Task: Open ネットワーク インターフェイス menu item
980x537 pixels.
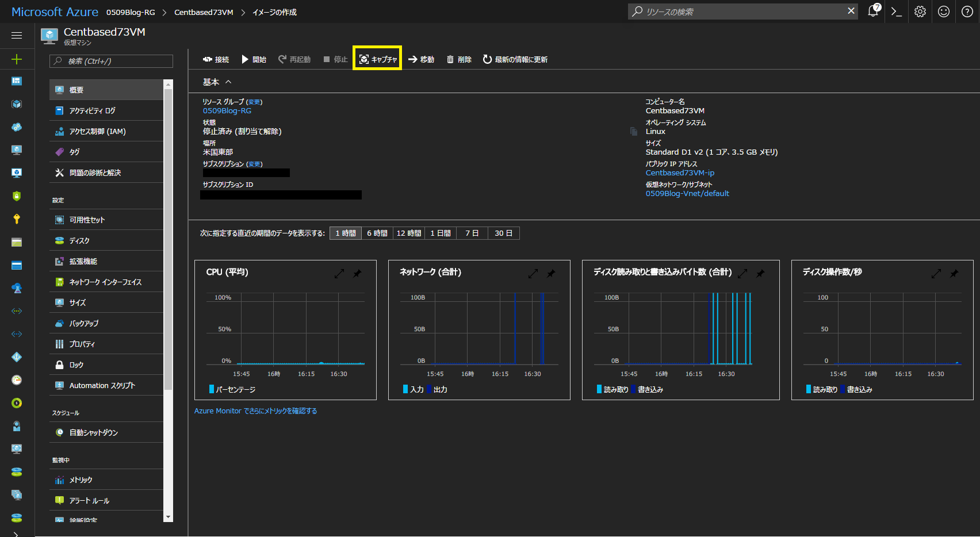Action: (x=106, y=282)
